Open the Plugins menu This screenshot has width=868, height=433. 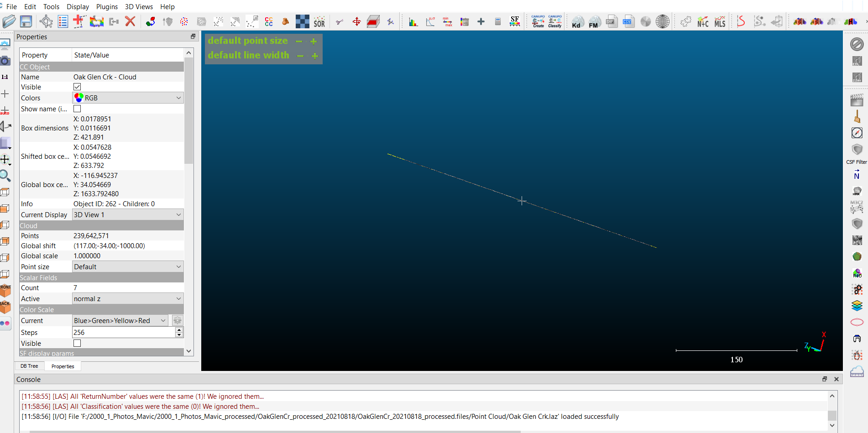tap(107, 7)
